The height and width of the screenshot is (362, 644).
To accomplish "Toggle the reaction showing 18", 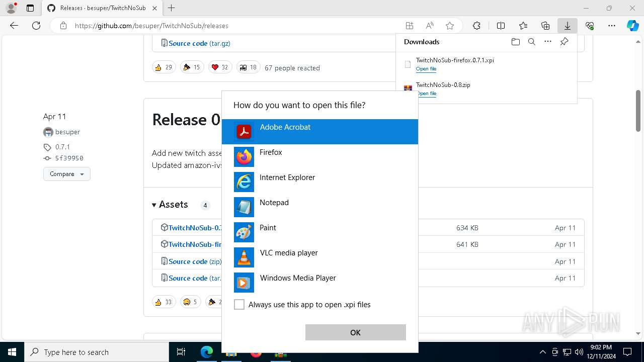I will (x=248, y=67).
